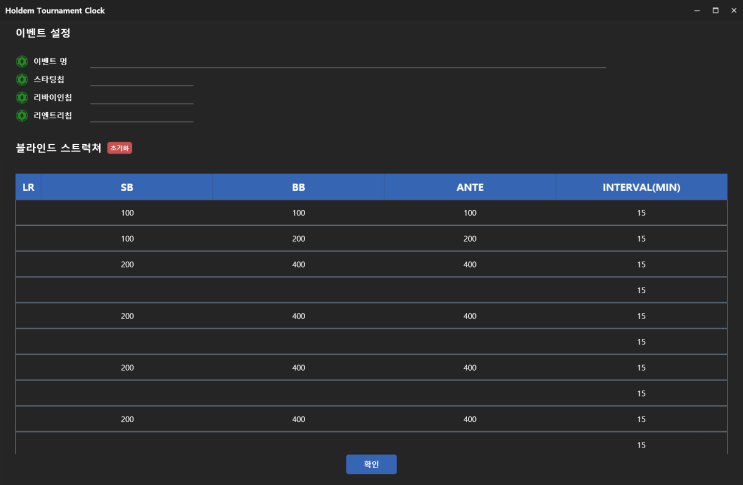Screen dimensions: 743x485
Task: Focus the 리바이인칩 input field
Action: tap(142, 98)
